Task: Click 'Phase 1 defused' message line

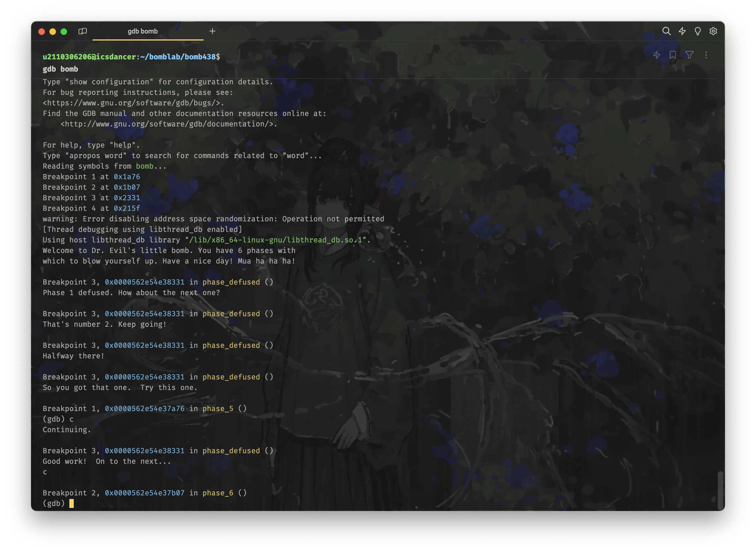Action: pos(131,293)
